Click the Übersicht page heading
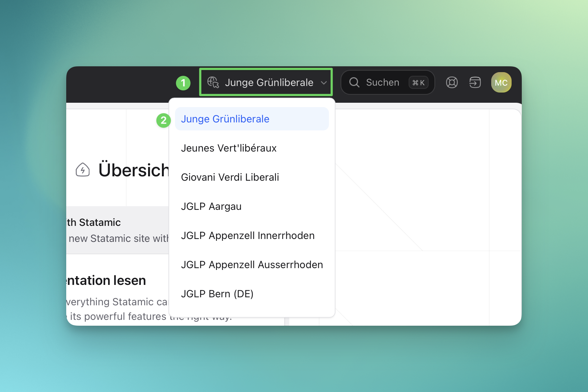Screen dimensions: 588x392 pyautogui.click(x=134, y=170)
